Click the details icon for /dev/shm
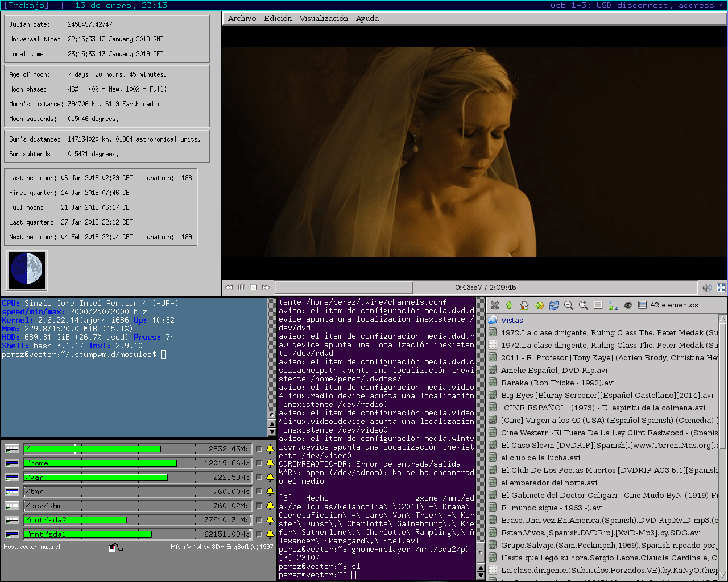 12,506
